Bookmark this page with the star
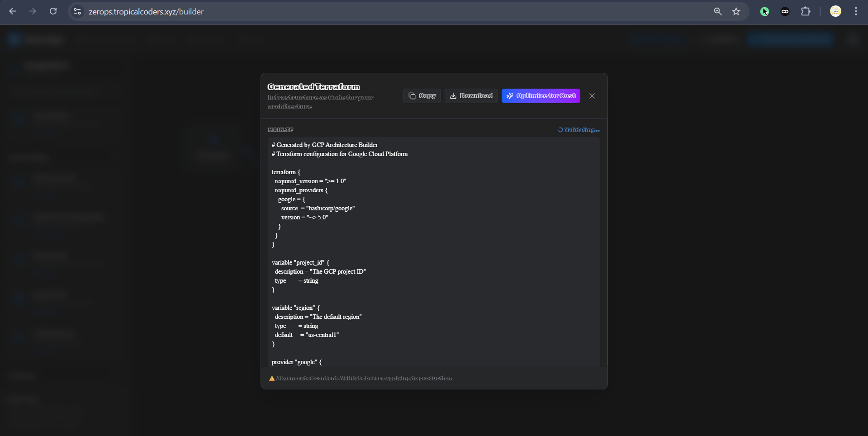Image resolution: width=868 pixels, height=436 pixels. click(x=736, y=11)
